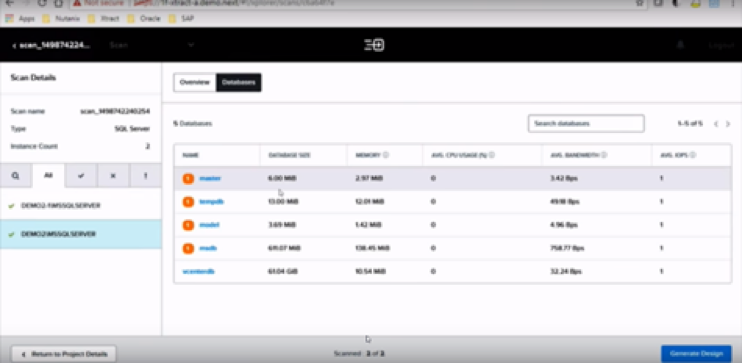The width and height of the screenshot is (742, 363).
Task: Go to previous page of databases
Action: pos(716,124)
